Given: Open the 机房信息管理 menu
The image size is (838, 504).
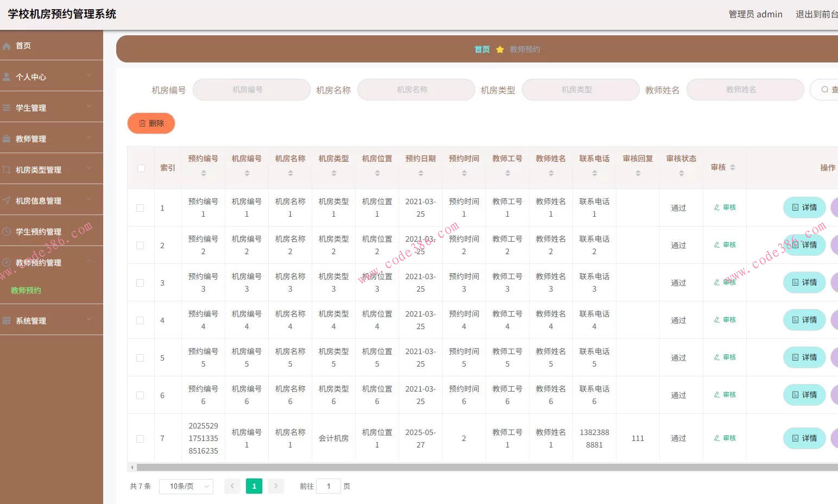Looking at the screenshot, I should tap(52, 201).
